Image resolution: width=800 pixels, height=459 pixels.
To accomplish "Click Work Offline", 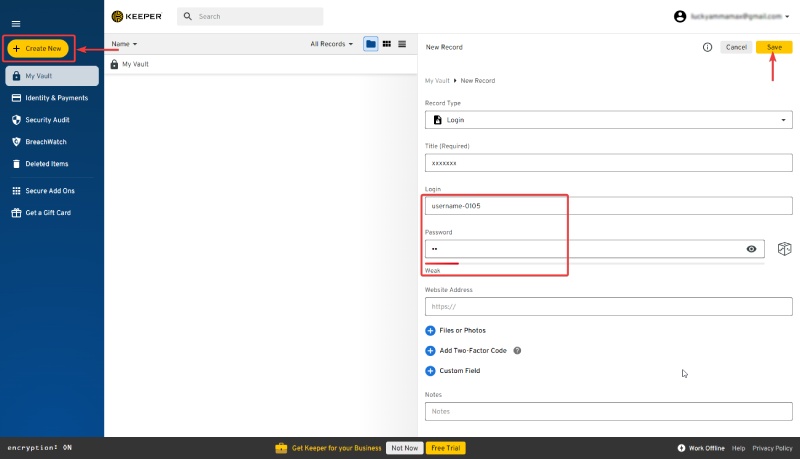I will pyautogui.click(x=701, y=448).
